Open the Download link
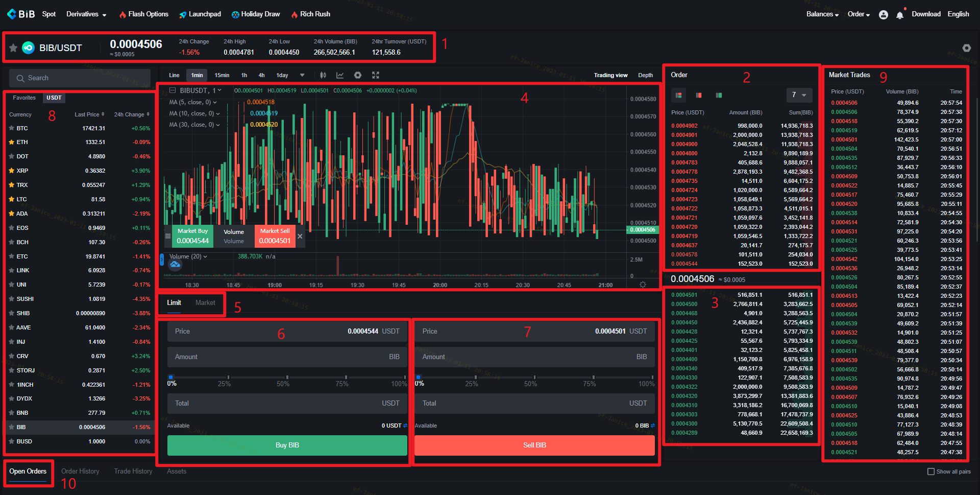This screenshot has width=980, height=495. (926, 14)
